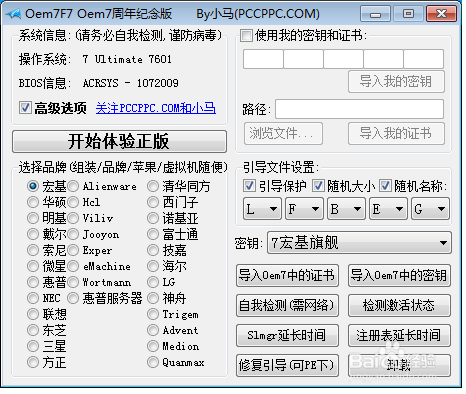Toggle the 引导保护 checkbox
Viewport: 466px width, 394px height.
point(249,186)
